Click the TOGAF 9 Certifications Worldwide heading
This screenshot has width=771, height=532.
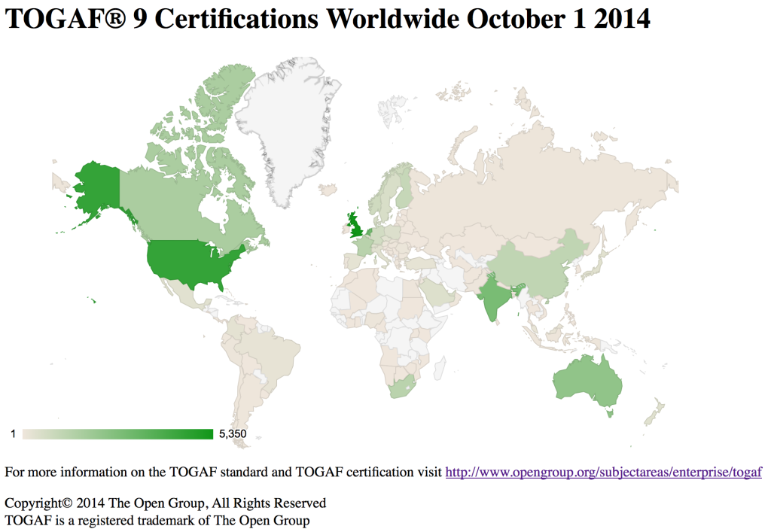pyautogui.click(x=328, y=19)
